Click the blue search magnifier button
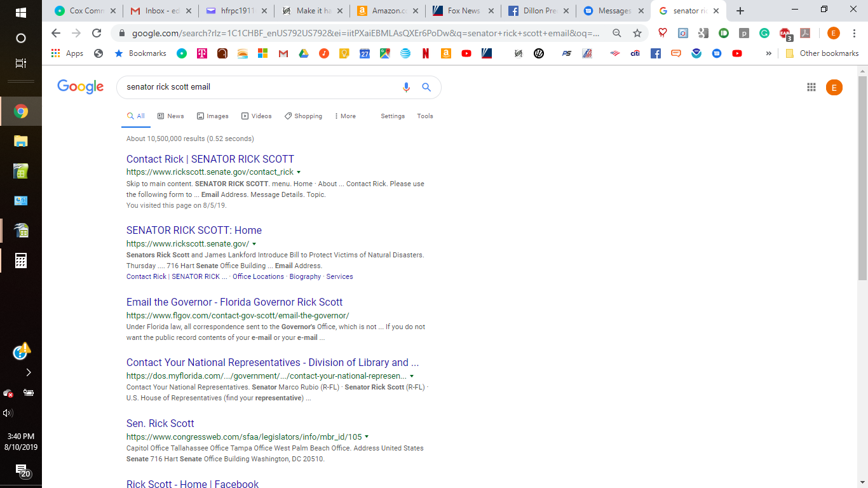The image size is (868, 488). pos(426,87)
